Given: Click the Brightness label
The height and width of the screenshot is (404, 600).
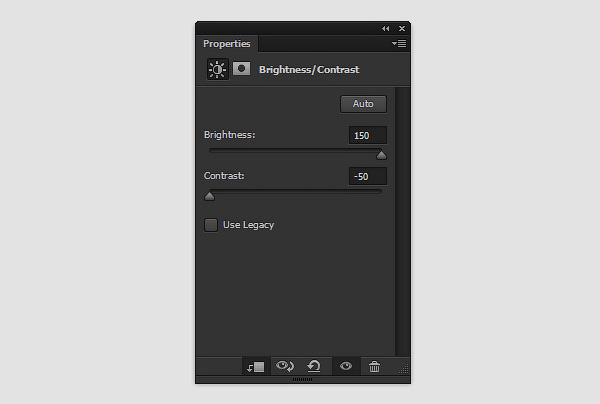Looking at the screenshot, I should click(229, 135).
